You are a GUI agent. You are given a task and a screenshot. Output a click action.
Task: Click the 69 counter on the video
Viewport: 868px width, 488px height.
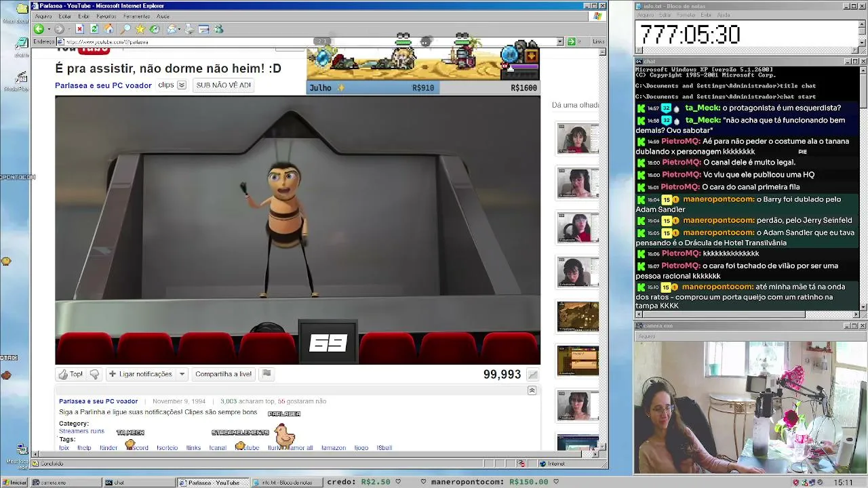(328, 343)
